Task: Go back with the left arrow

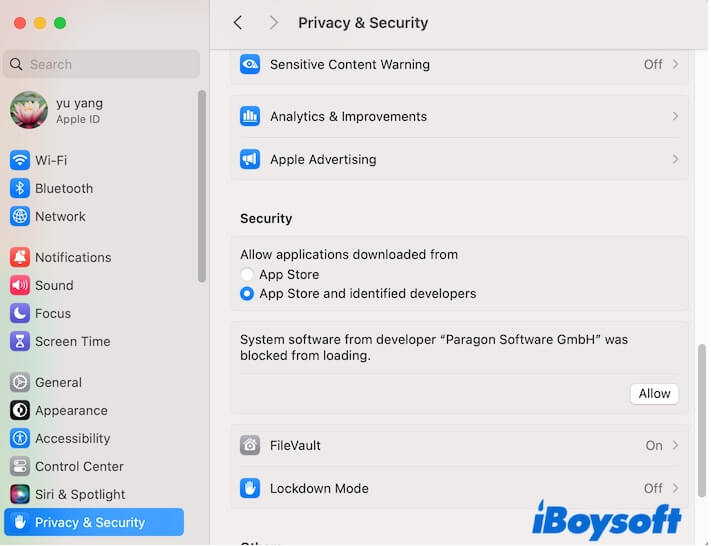Action: click(x=238, y=23)
